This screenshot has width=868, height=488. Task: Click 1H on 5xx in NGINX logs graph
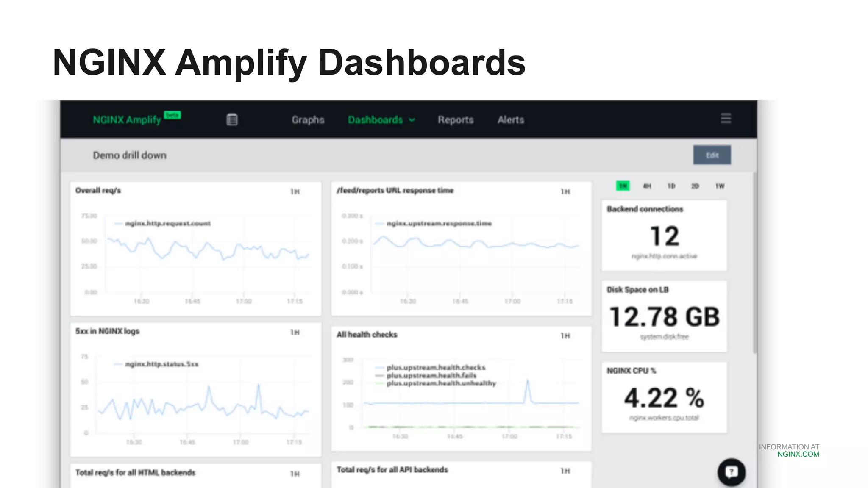tap(295, 333)
